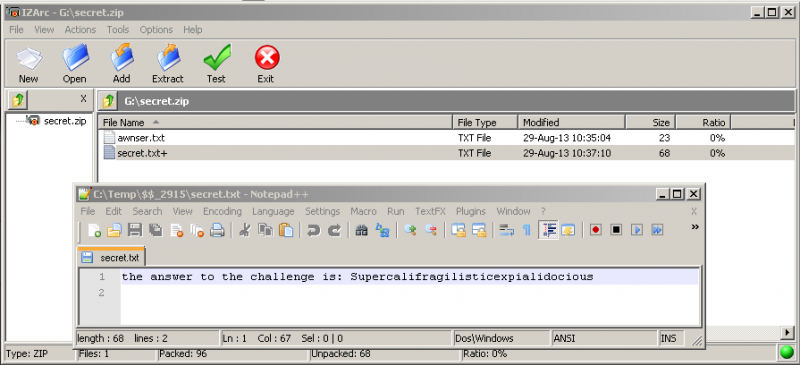Screen dimensions: 800x365
Task: Sort by File Type column header
Action: click(485, 123)
